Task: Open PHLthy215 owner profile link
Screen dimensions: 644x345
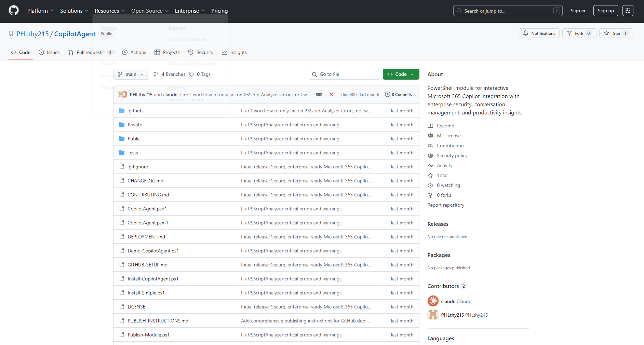Action: [33, 34]
